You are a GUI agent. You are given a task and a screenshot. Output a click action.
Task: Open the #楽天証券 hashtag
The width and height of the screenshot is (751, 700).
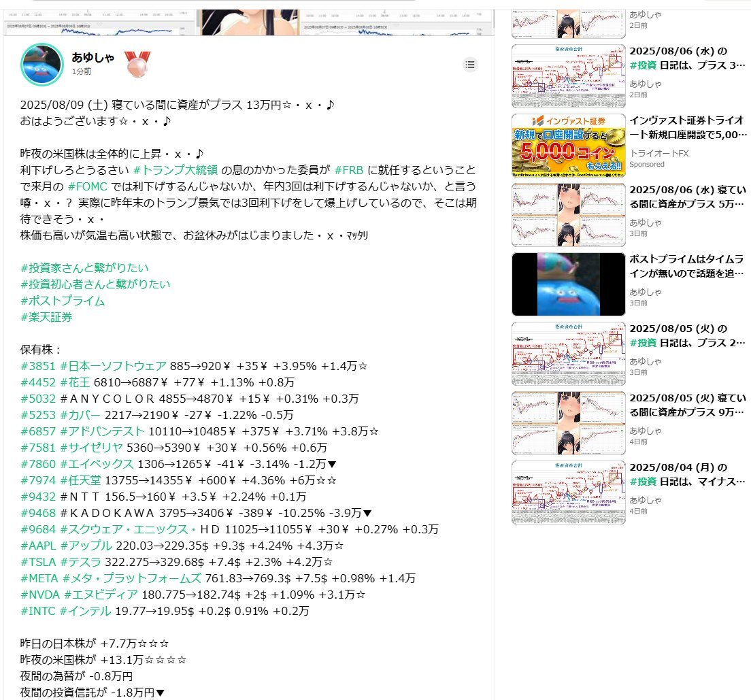click(46, 317)
